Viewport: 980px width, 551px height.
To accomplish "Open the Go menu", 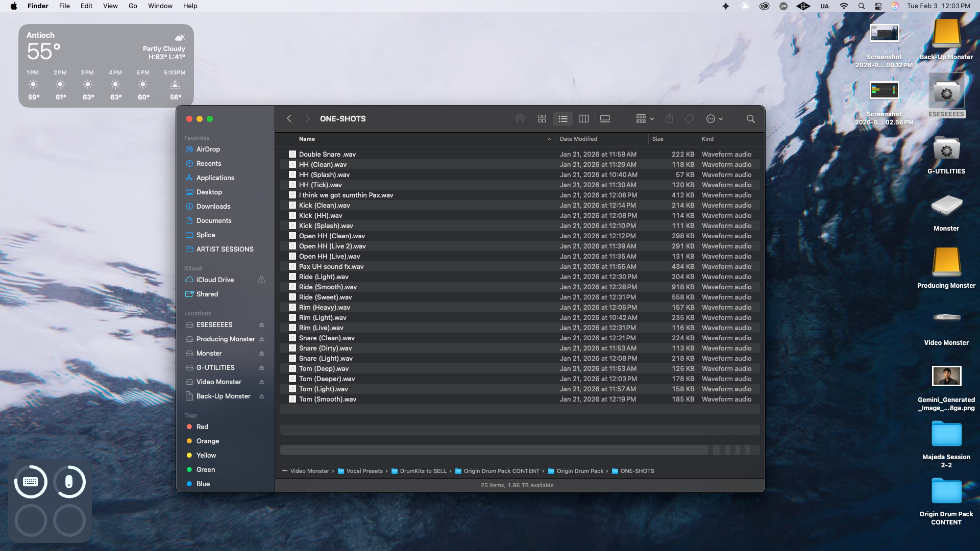I will click(133, 6).
